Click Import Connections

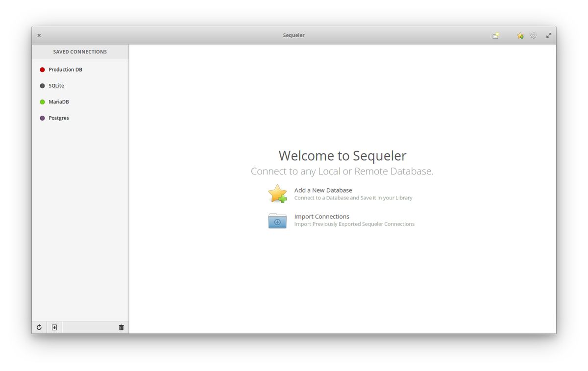click(321, 216)
